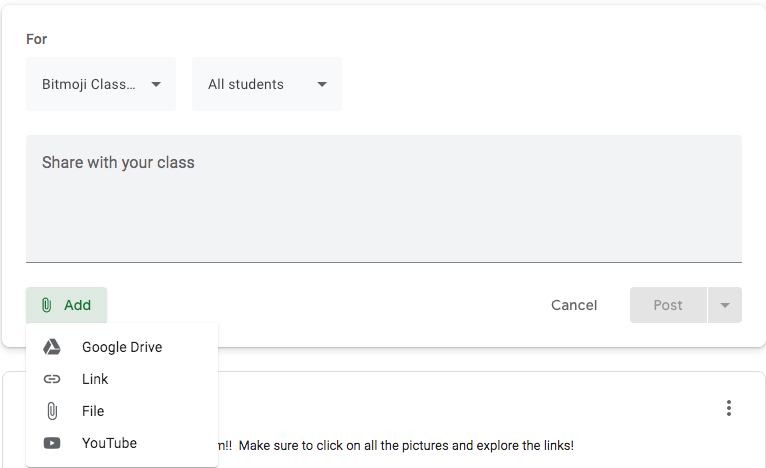
Task: Select the Link menu option
Action: [x=95, y=379]
